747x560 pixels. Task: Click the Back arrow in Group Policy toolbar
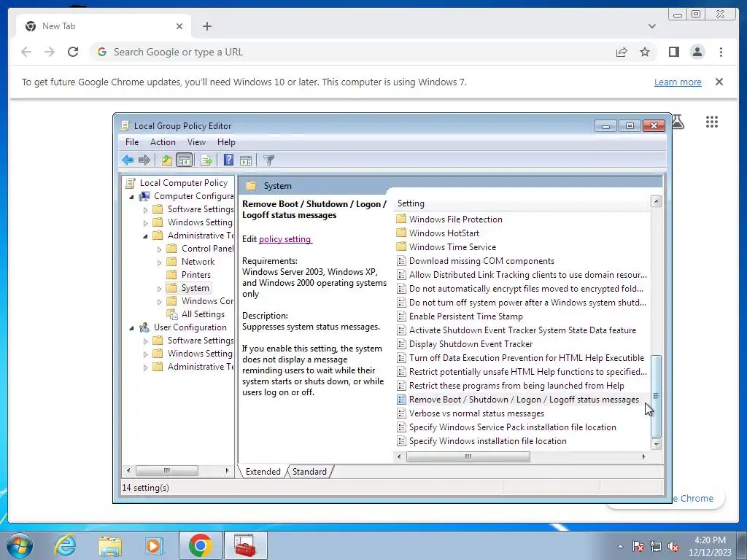pyautogui.click(x=127, y=160)
